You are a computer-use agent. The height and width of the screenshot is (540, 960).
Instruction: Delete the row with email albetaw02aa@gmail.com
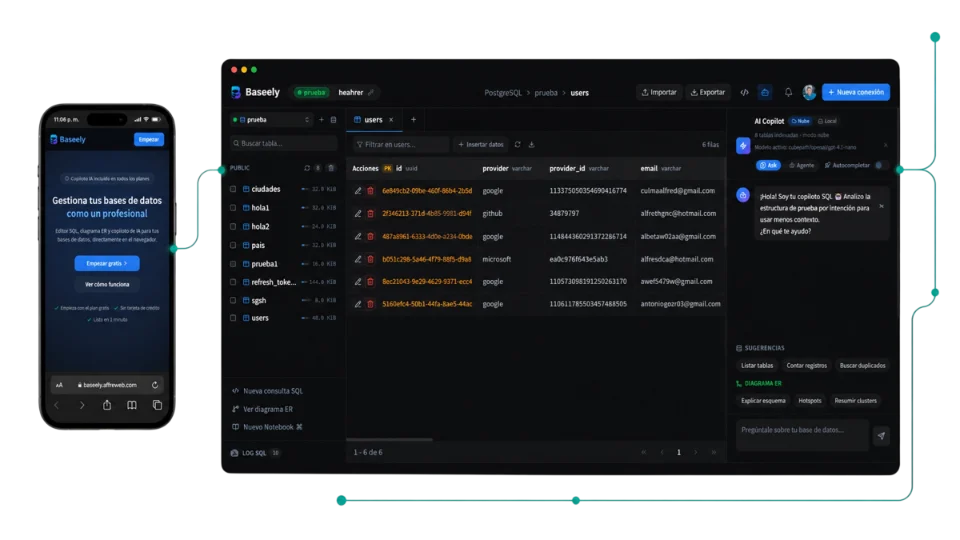(370, 236)
